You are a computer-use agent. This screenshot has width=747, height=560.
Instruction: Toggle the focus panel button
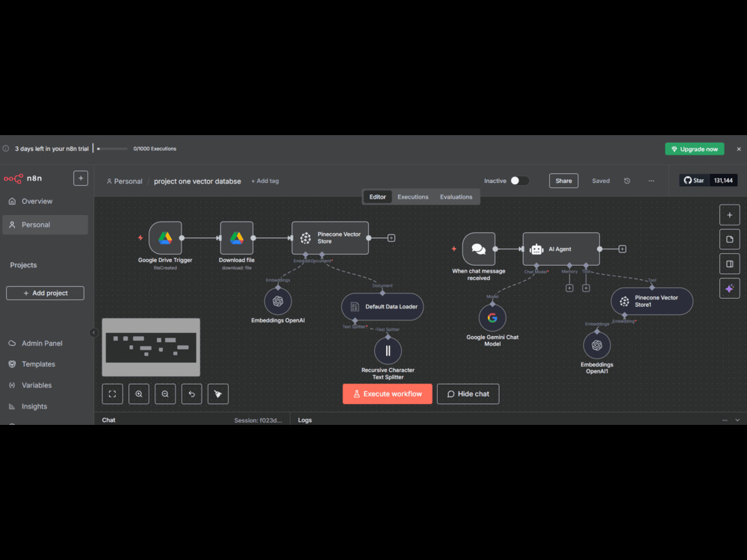pyautogui.click(x=729, y=264)
